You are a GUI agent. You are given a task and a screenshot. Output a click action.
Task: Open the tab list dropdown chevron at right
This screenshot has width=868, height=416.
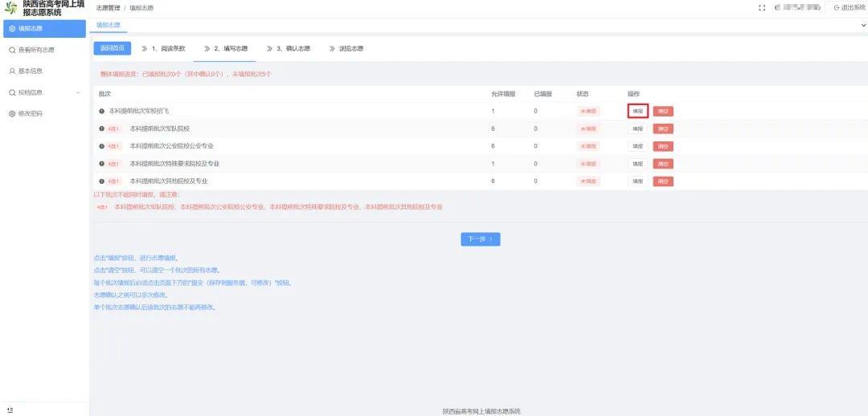[863, 26]
